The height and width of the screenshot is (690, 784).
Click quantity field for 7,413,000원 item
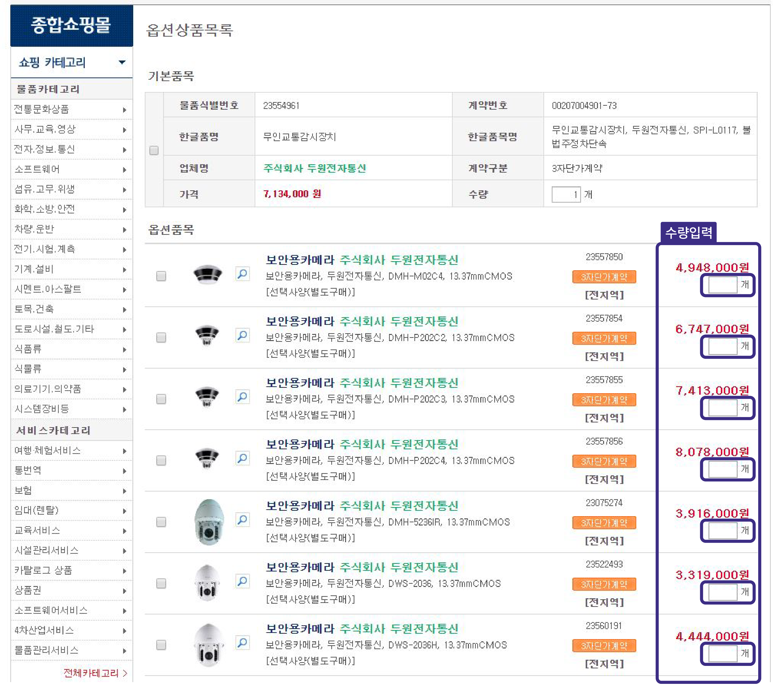723,407
